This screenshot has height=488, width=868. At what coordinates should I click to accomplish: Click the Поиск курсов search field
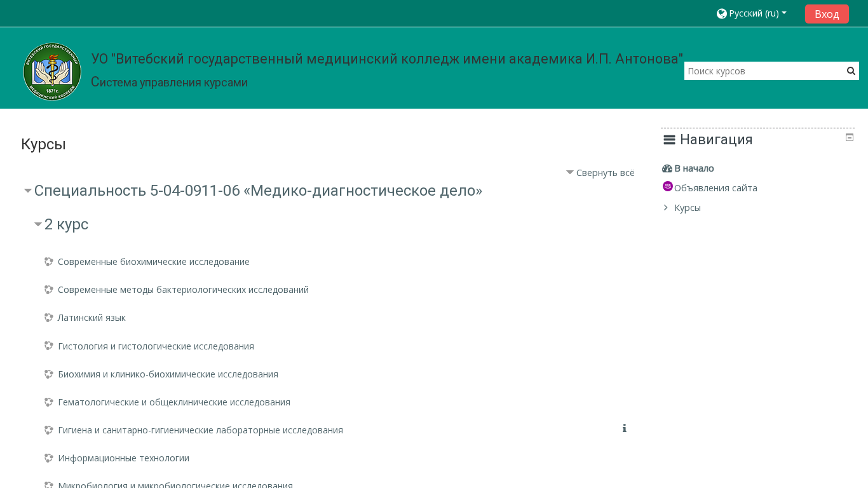[x=764, y=71]
